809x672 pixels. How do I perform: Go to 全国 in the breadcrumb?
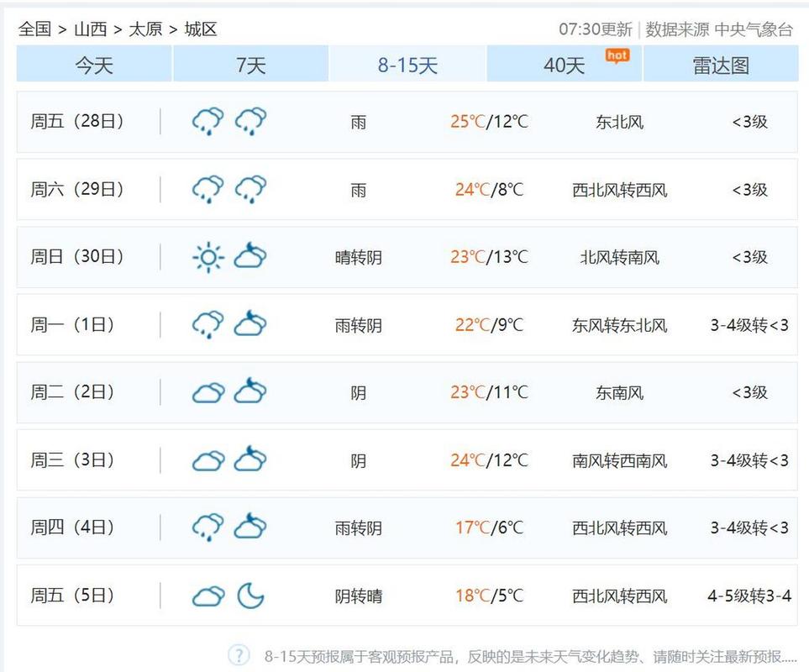[x=34, y=29]
